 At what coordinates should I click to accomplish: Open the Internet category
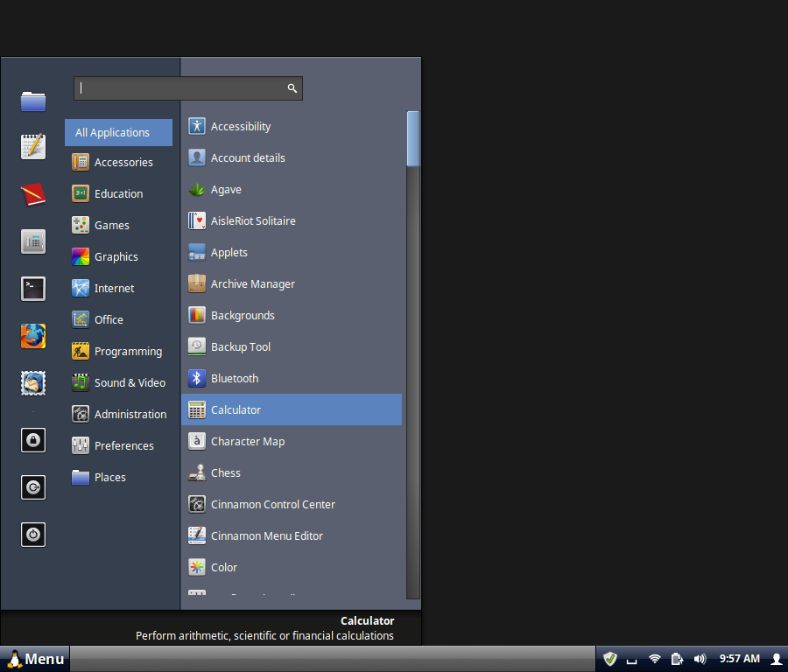point(118,288)
